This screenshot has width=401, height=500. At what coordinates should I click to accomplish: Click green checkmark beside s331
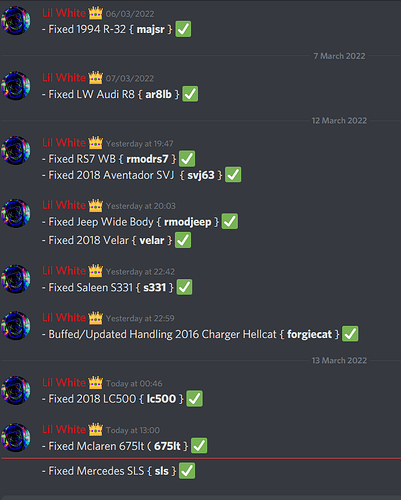click(184, 287)
